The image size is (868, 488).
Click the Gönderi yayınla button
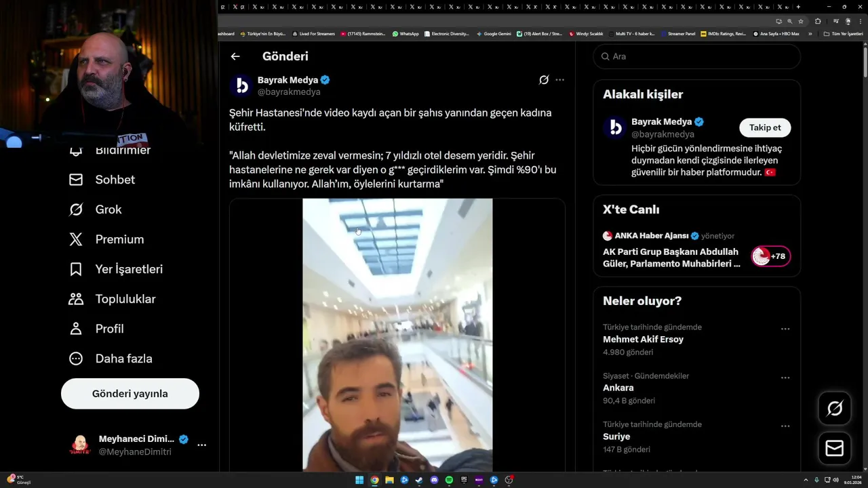click(130, 394)
